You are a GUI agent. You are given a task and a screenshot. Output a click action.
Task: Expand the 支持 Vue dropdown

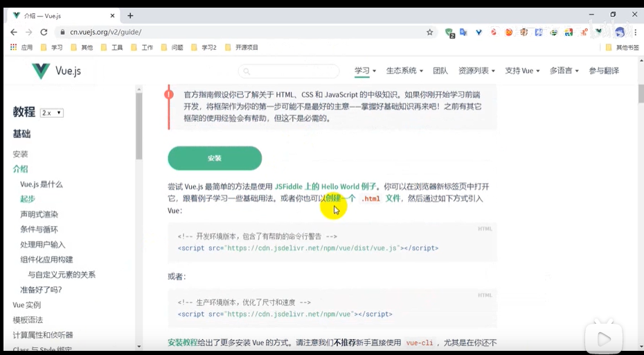522,71
